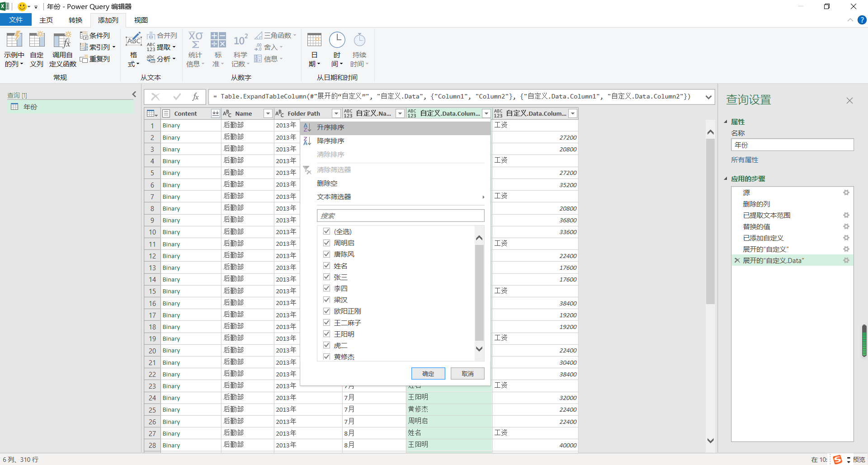Uncheck the 李四 checkbox

point(326,288)
